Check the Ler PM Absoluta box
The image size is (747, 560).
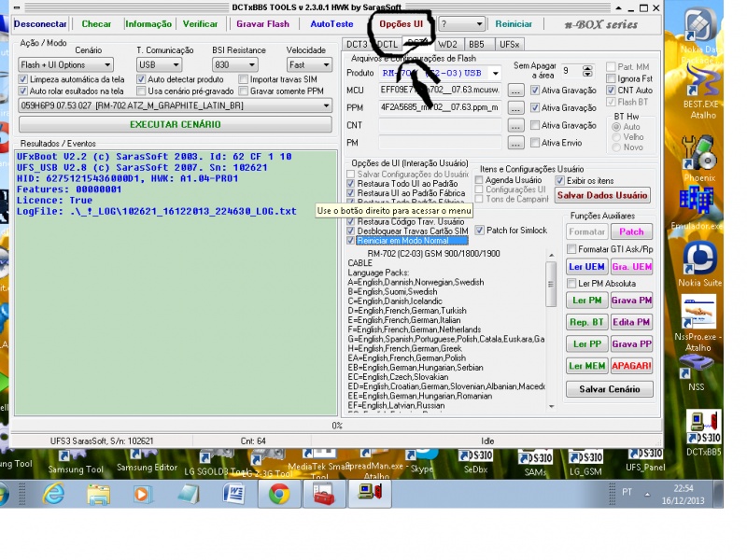571,284
